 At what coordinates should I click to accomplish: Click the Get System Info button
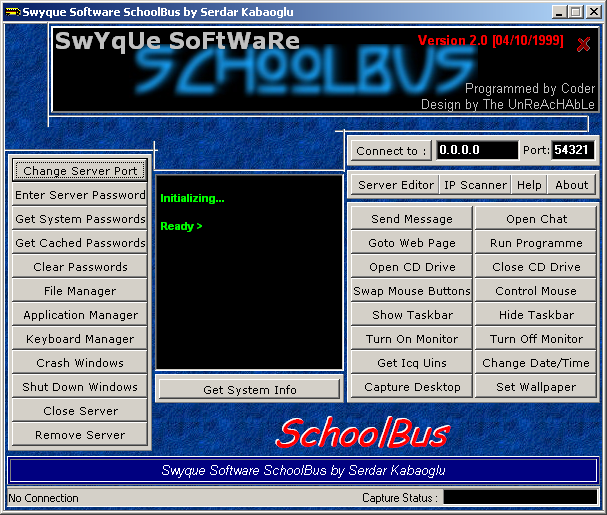click(249, 390)
